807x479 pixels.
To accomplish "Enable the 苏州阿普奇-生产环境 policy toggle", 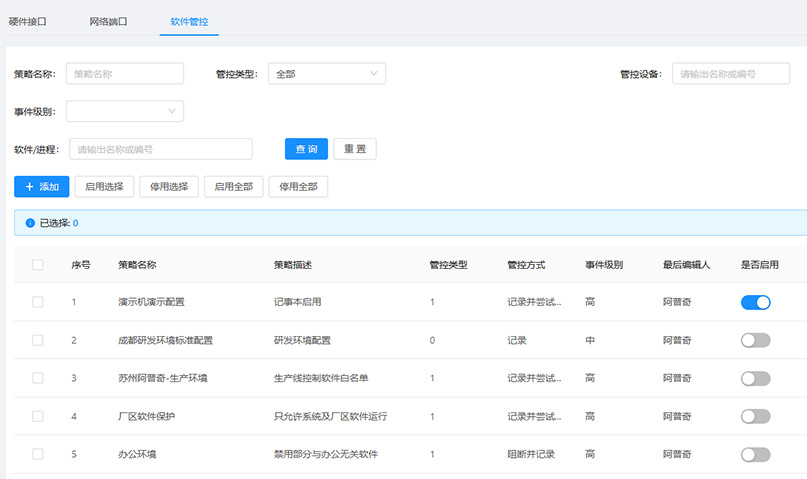I will [x=756, y=379].
